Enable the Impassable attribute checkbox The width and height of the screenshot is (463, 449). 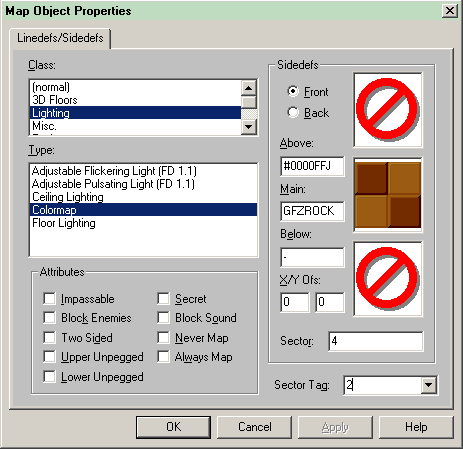tap(49, 298)
